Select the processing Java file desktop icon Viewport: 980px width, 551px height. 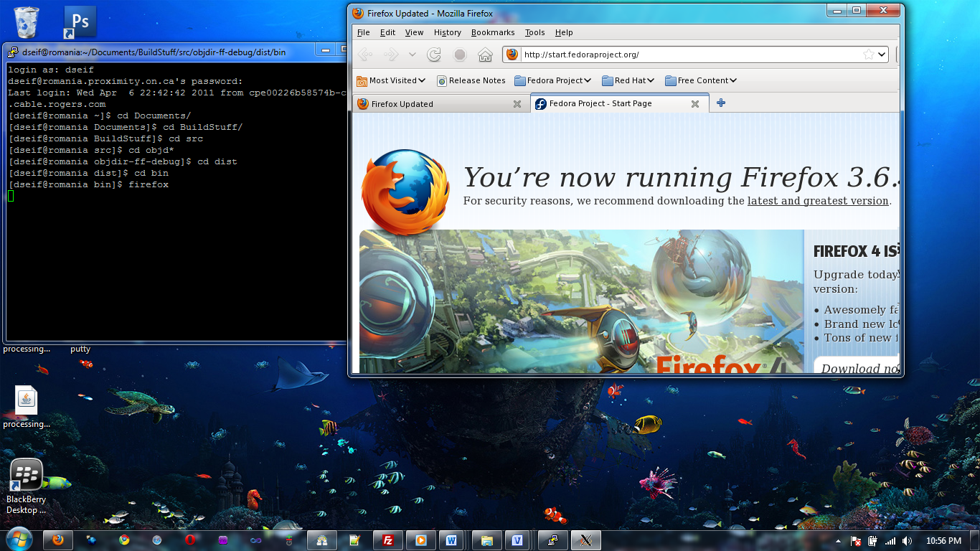(27, 408)
